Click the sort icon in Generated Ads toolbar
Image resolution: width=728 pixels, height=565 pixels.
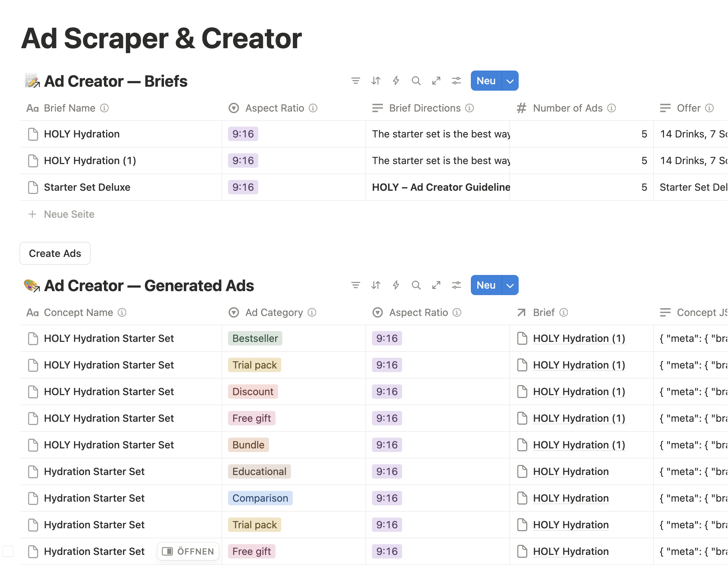coord(376,285)
